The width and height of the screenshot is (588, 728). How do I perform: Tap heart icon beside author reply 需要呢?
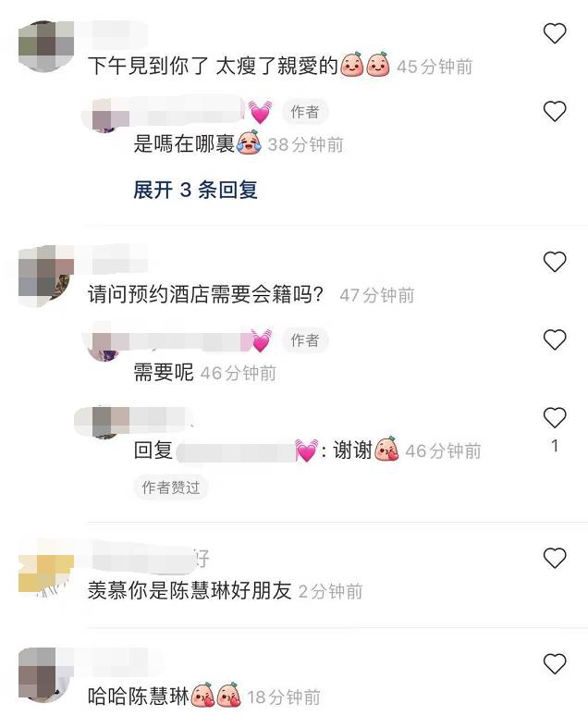(555, 339)
